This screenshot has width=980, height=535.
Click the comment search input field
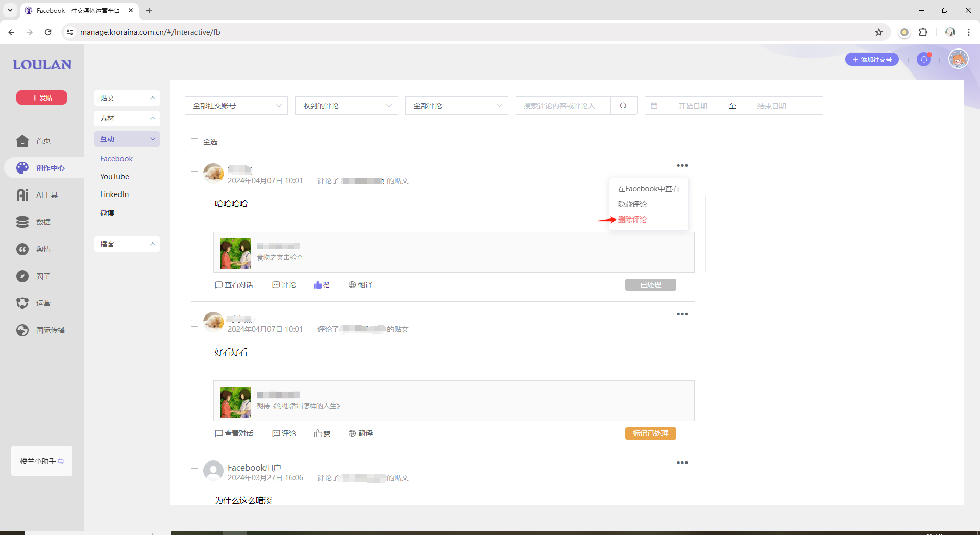563,106
